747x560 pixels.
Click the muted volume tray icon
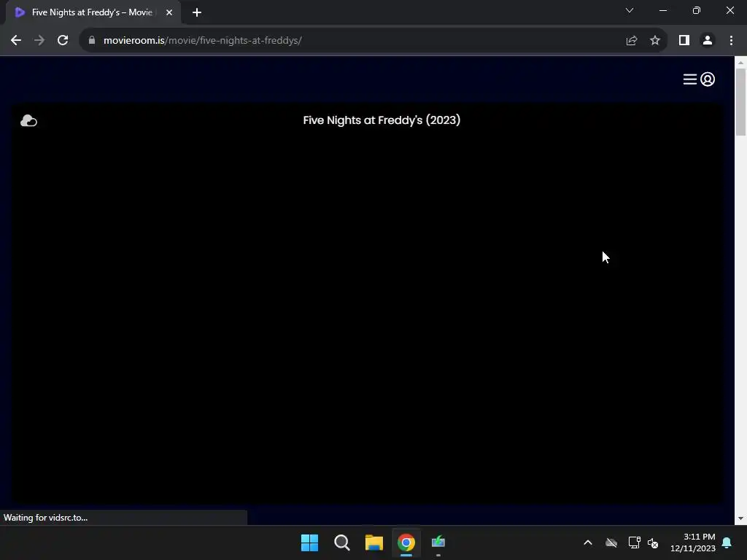click(x=653, y=542)
